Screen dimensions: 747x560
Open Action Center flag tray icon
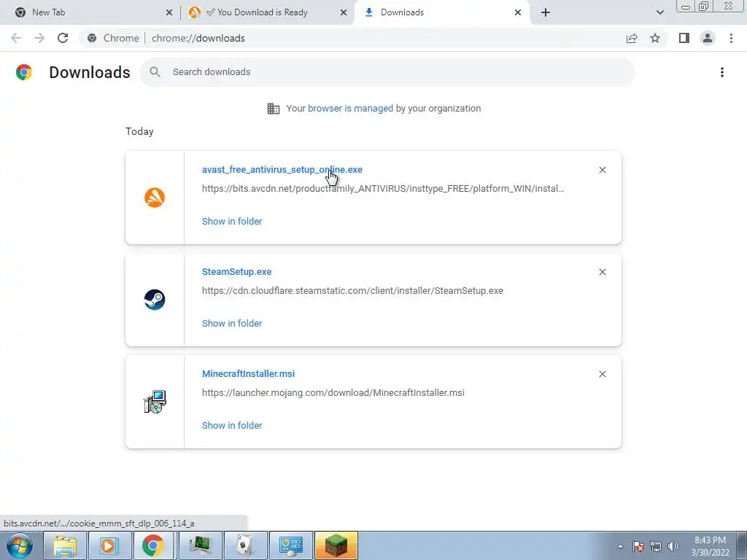tap(638, 546)
